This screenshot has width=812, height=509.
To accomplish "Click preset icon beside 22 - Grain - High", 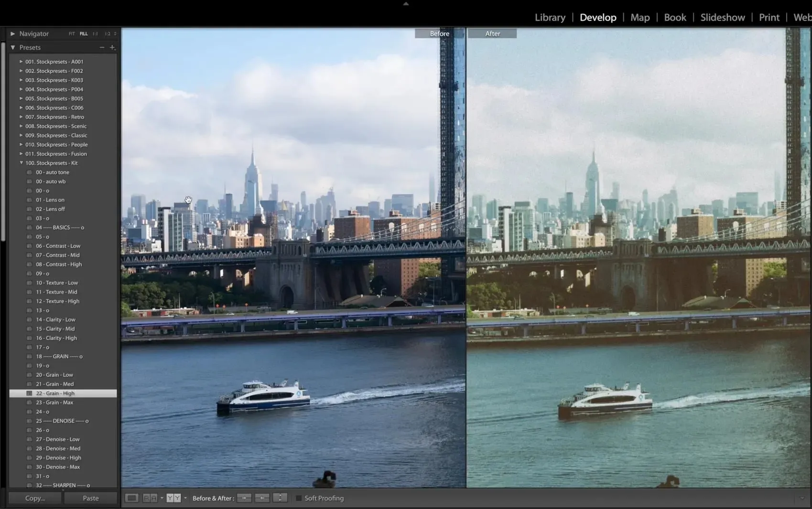I will pyautogui.click(x=29, y=393).
